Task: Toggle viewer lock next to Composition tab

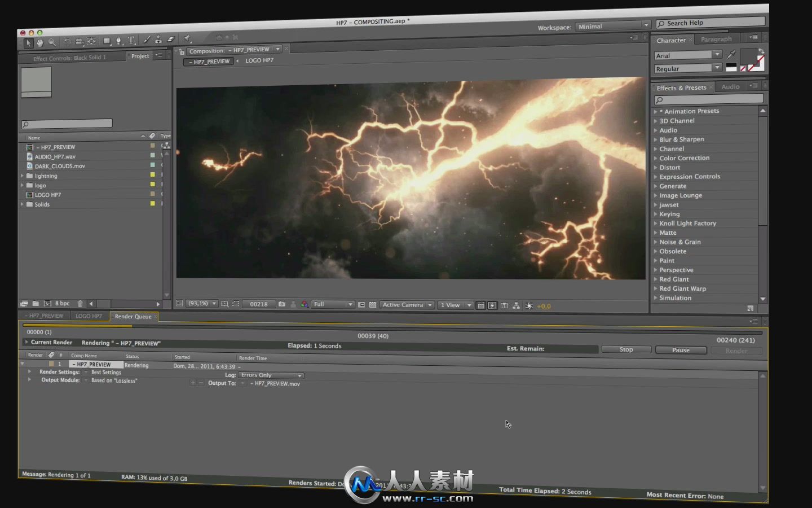Action: (x=181, y=51)
